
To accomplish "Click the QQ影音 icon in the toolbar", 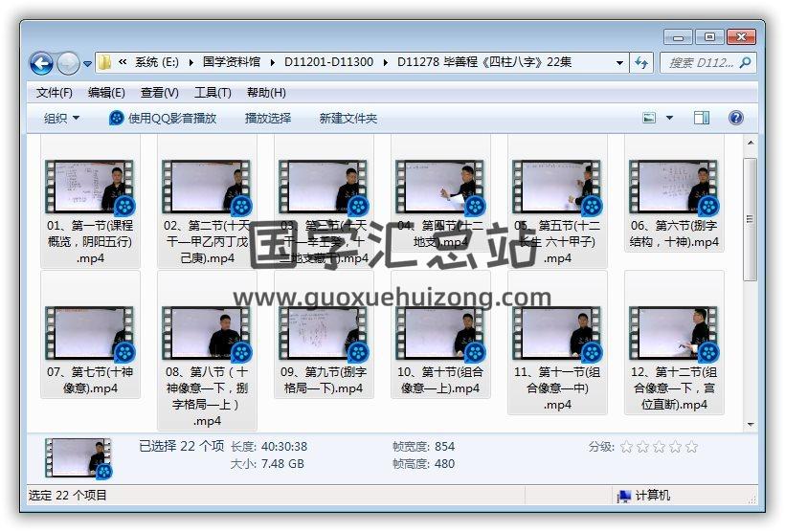I will 116,118.
